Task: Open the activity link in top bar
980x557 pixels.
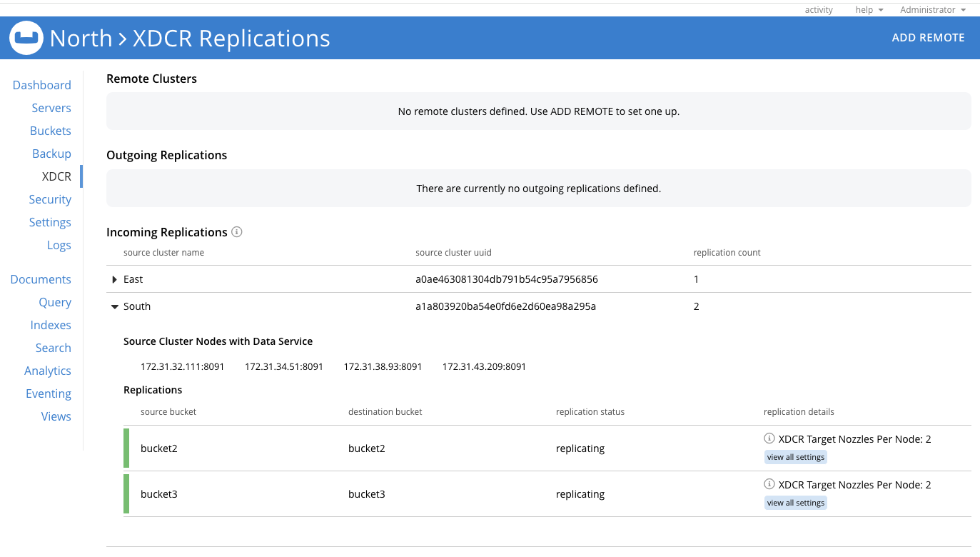Action: [x=819, y=10]
